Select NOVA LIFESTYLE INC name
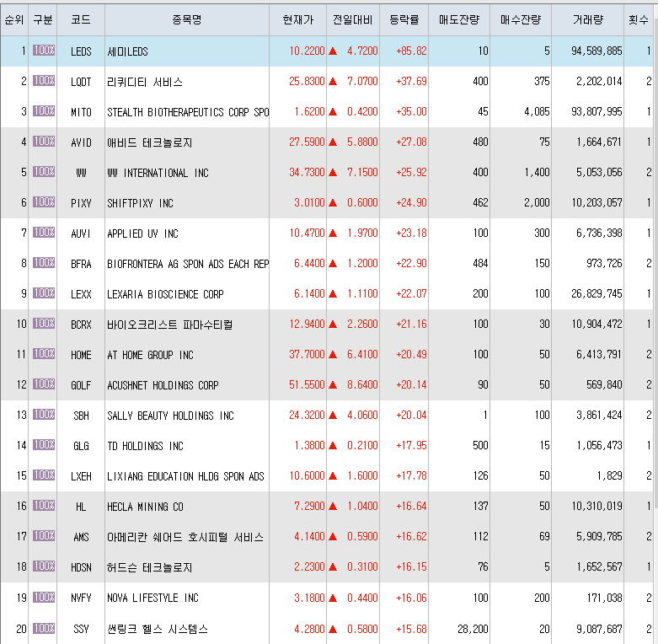 (152, 598)
